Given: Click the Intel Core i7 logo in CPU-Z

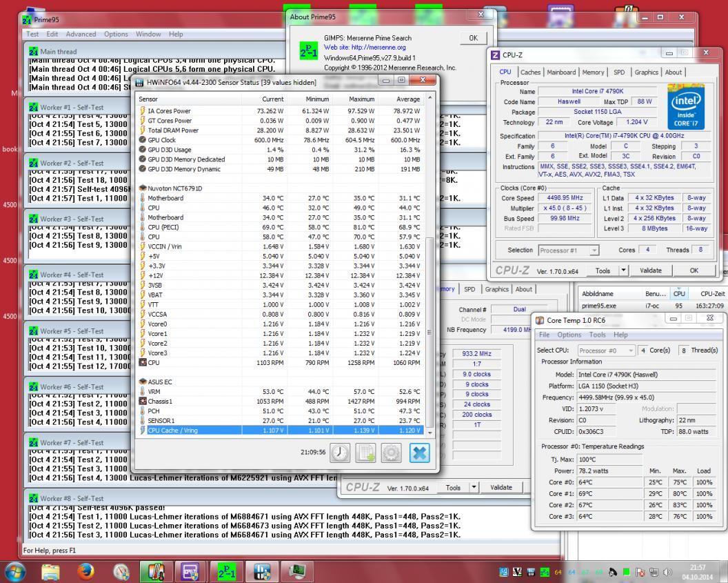Looking at the screenshot, I should (686, 106).
